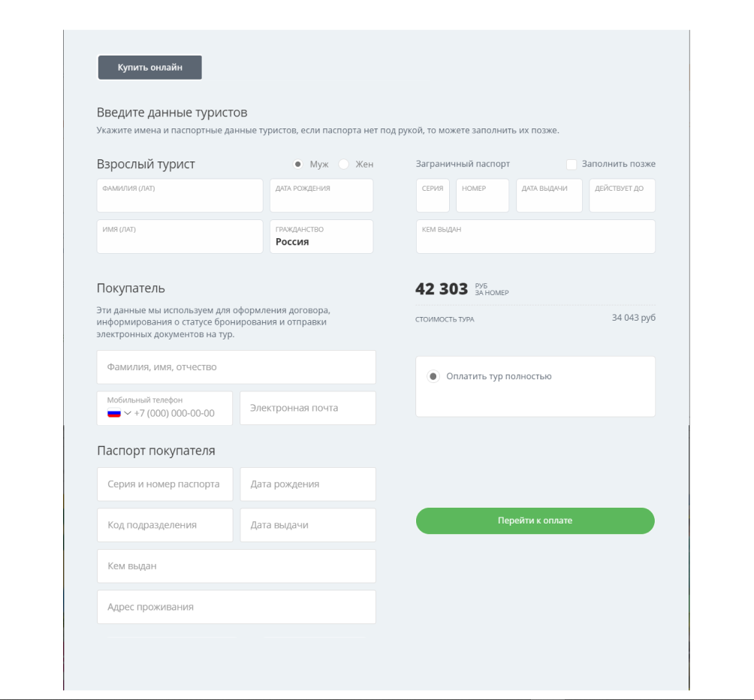Click the Russian flag country icon
Screen dimensions: 754x700
114,413
